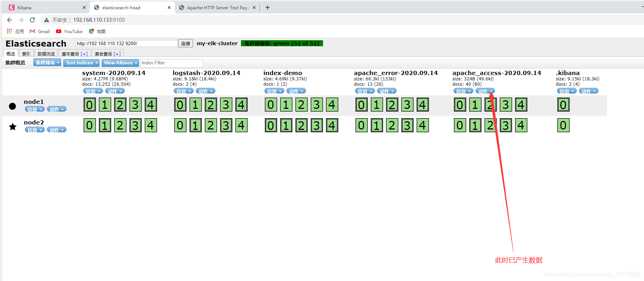Open YouTube bookmark
This screenshot has height=281, width=644.
pyautogui.click(x=69, y=31)
